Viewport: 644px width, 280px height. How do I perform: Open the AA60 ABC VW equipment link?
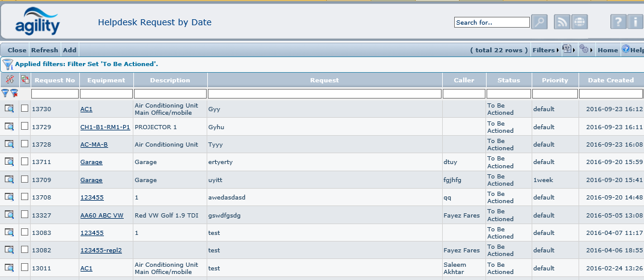[x=102, y=215]
